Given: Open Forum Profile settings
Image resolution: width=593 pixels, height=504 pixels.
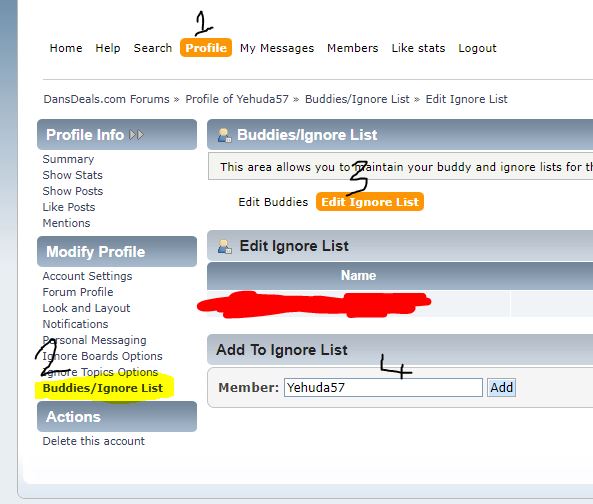Looking at the screenshot, I should pos(78,292).
